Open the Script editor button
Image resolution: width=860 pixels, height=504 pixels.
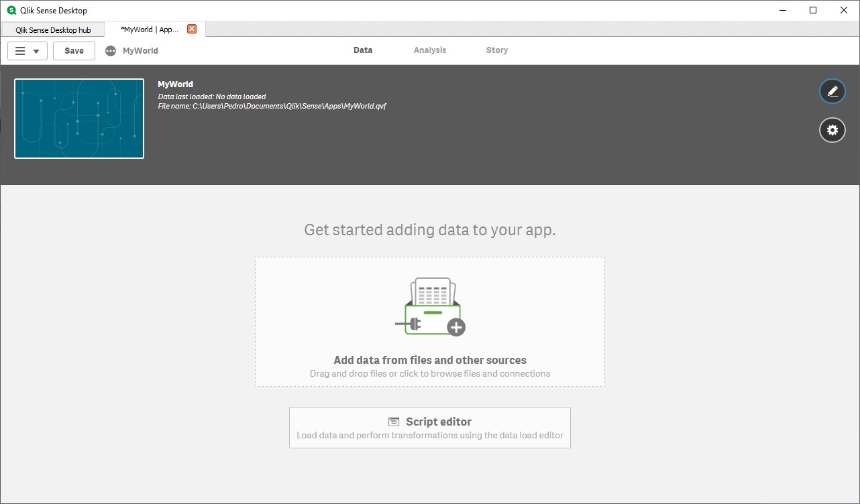tap(430, 428)
